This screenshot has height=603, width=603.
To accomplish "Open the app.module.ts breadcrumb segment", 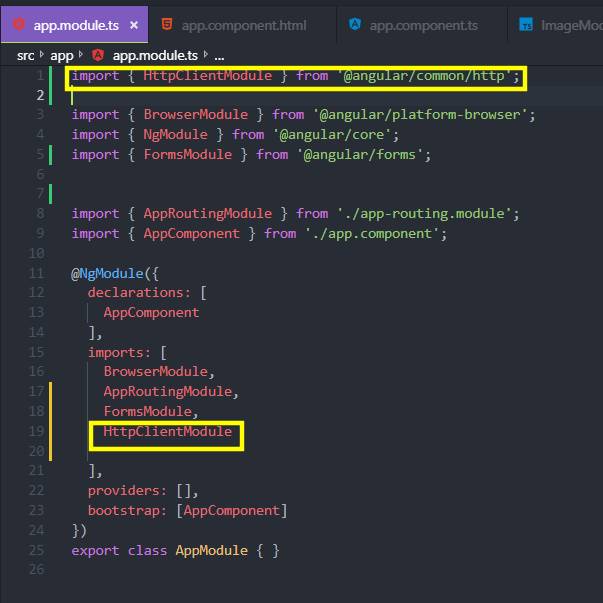I will pos(155,56).
